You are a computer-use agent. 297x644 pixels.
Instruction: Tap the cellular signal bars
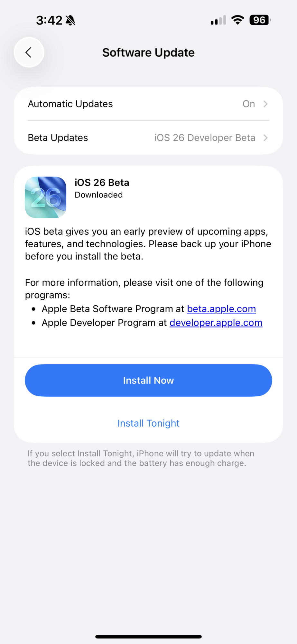218,20
